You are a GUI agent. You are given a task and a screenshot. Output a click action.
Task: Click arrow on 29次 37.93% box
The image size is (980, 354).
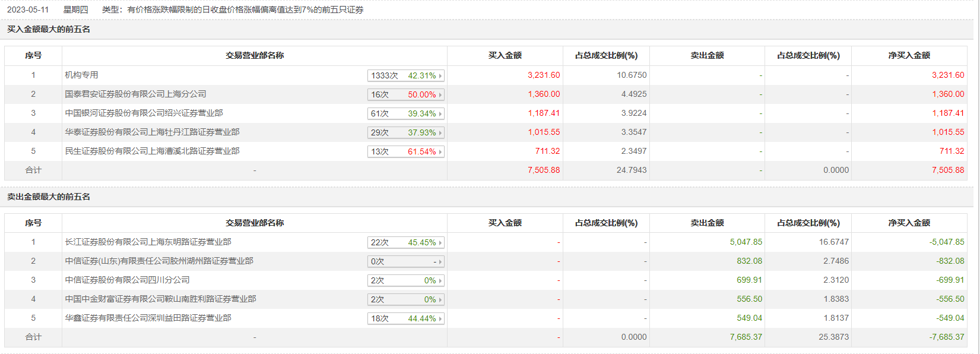[440, 133]
